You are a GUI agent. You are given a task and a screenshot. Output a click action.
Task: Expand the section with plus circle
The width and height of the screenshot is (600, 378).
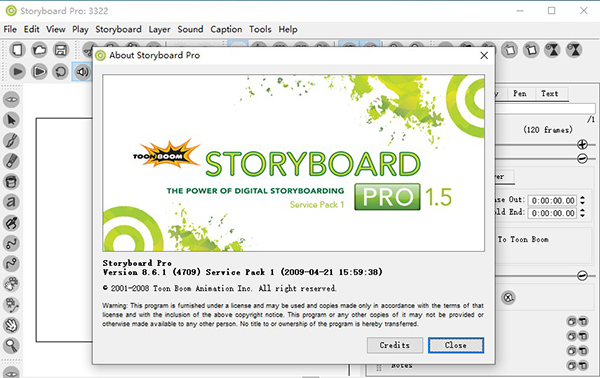[x=582, y=145]
